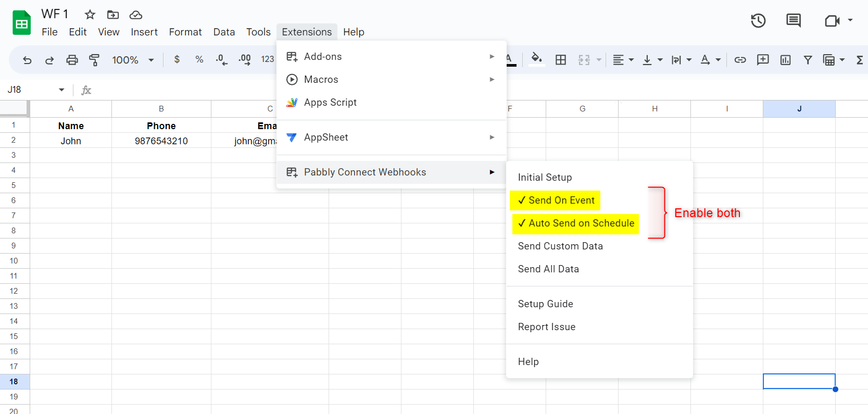Click the Insert comment icon
Screen dimensions: 868x414
click(x=763, y=60)
